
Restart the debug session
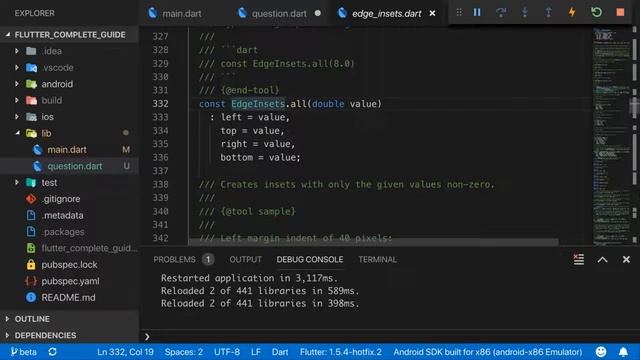click(x=596, y=13)
